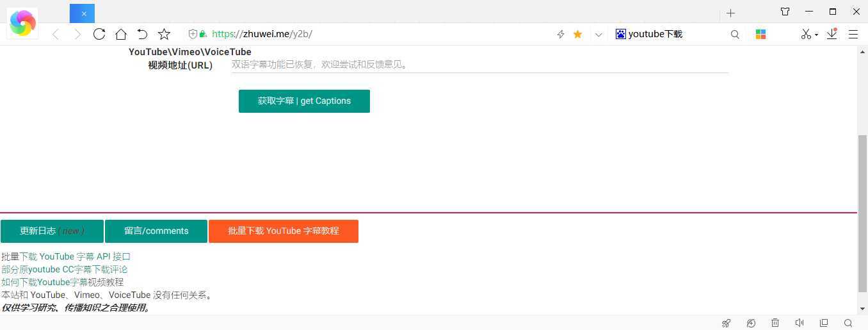Click the split window status bar icon

click(824, 323)
